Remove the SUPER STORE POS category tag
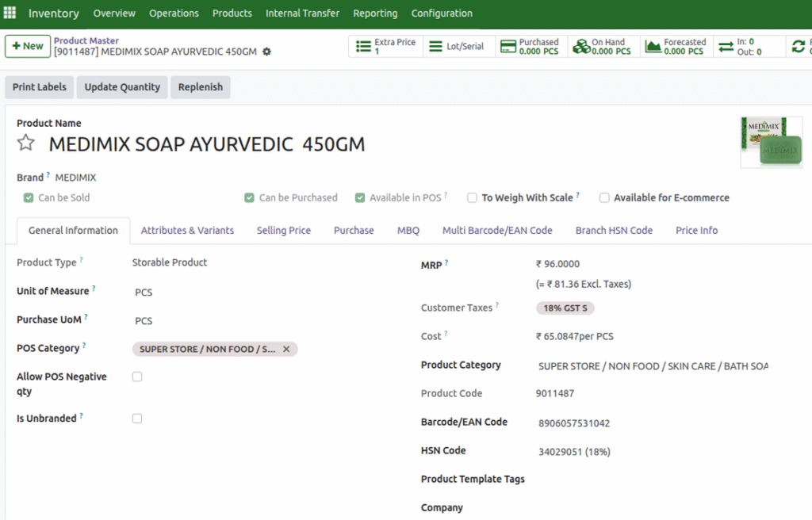Screen dimensions: 812x520 coord(286,349)
